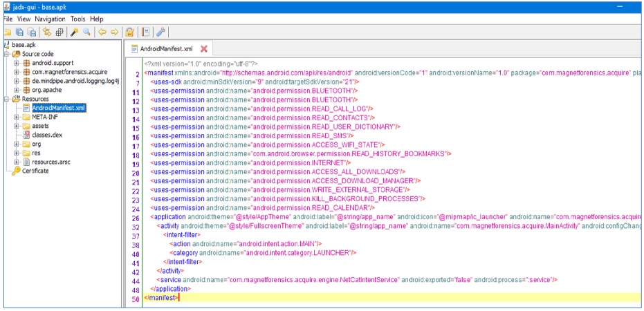The height and width of the screenshot is (311, 644).
Task: Click the Open file toolbar icon
Action: click(x=7, y=32)
